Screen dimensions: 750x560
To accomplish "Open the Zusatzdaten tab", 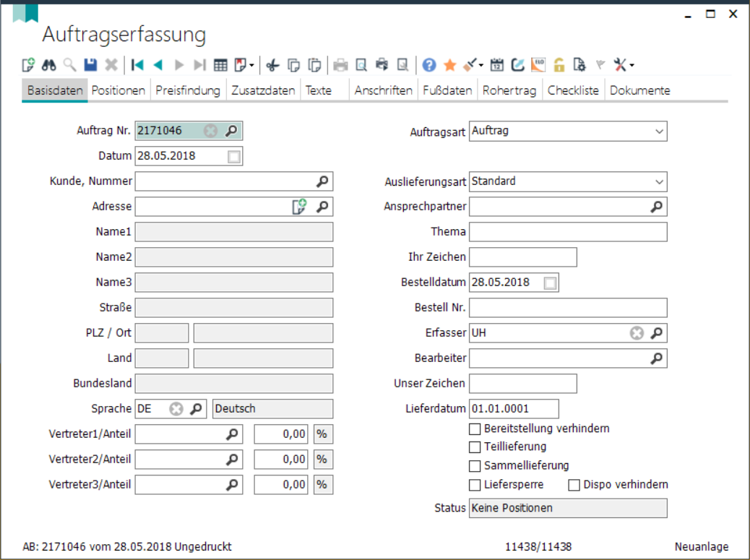I will click(x=263, y=90).
